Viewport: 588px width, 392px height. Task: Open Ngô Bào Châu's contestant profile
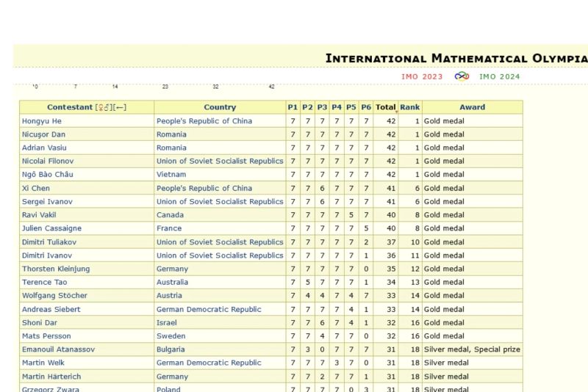tap(47, 175)
